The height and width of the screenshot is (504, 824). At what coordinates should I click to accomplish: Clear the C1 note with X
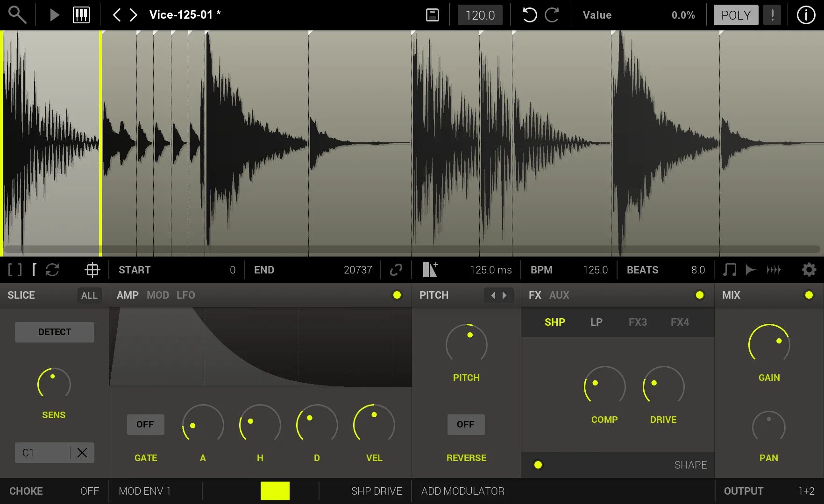tap(82, 453)
